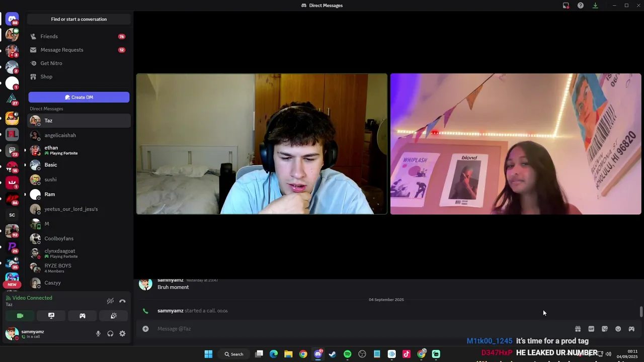Open the Help question mark icon
The image size is (644, 362).
(581, 6)
